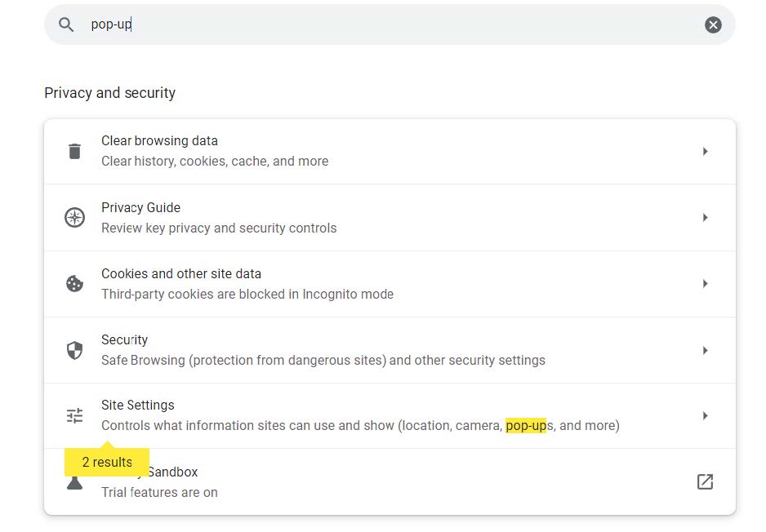
Task: Click the yellow 2 results bubble
Action: click(x=107, y=462)
